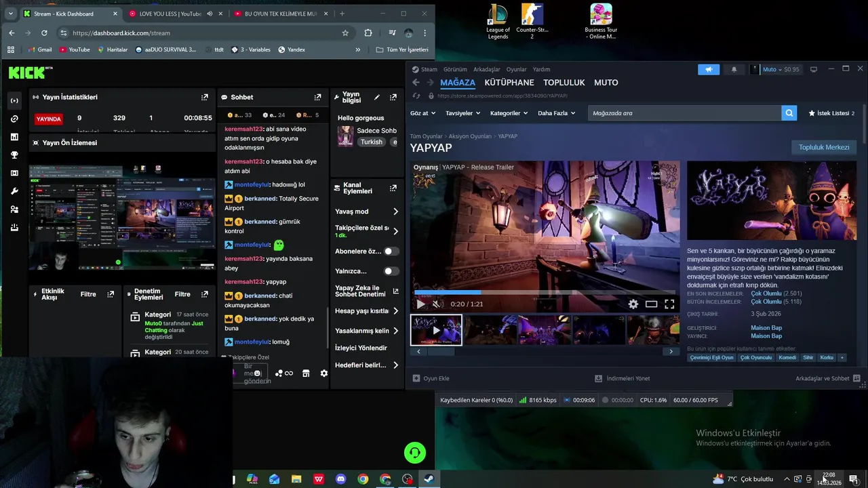868x488 pixels.
Task: Toggle theater mode on the trailer player
Action: click(x=651, y=304)
